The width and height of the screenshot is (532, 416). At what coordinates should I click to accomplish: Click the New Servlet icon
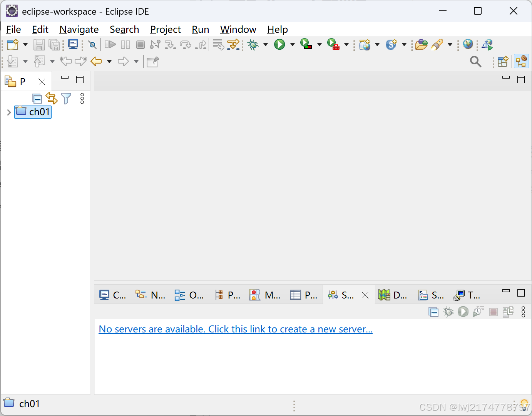pyautogui.click(x=391, y=45)
